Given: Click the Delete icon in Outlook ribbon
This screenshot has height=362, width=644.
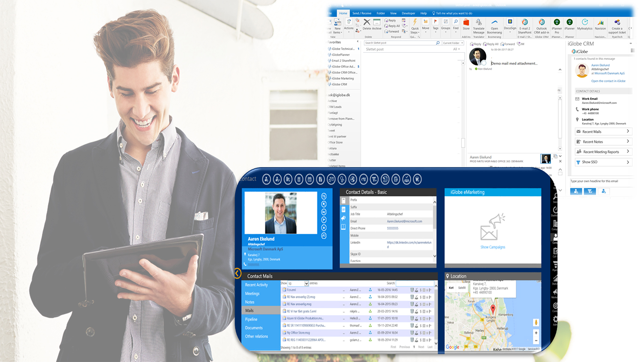Looking at the screenshot, I should [367, 22].
